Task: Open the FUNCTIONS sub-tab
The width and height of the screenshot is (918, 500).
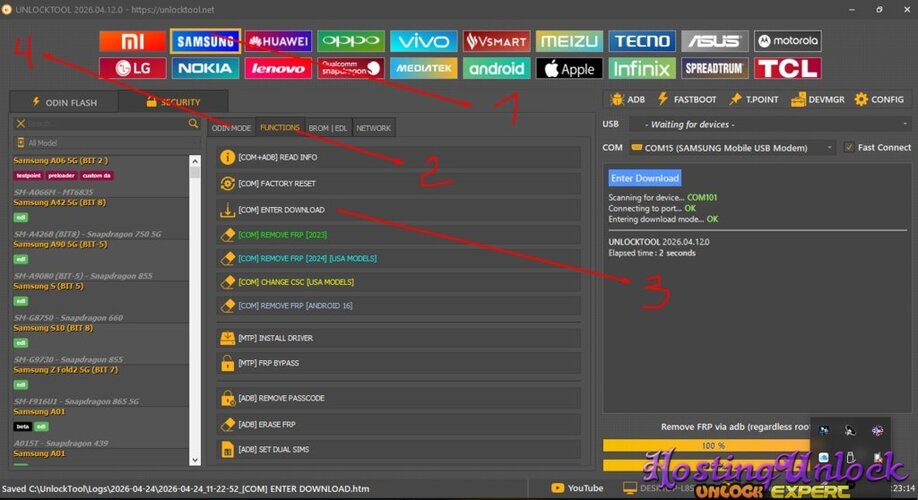Action: (280, 128)
